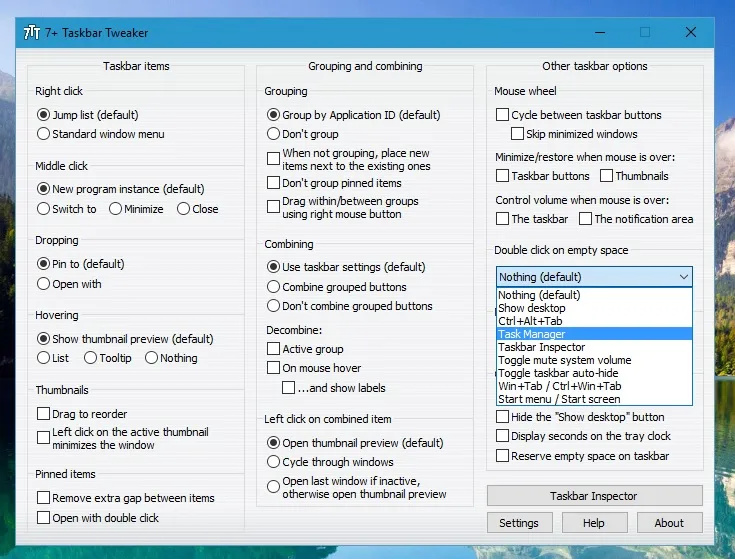Viewport: 735px width, 559px height.
Task: Collapse the Nothing (default) dropdown arrow
Action: [683, 277]
